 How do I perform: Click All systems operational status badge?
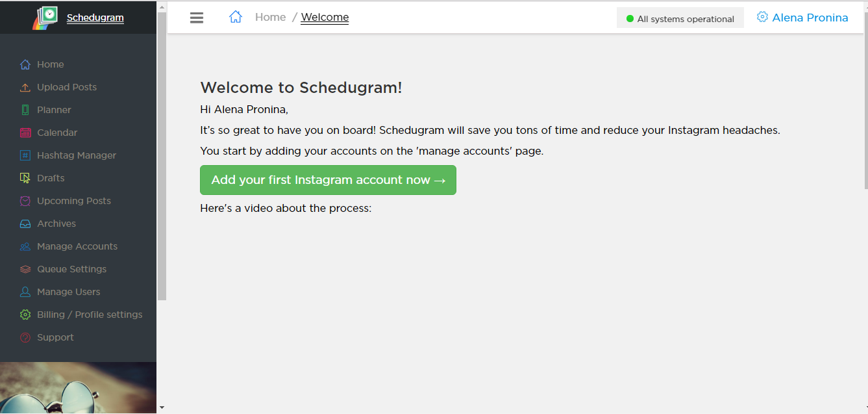click(680, 19)
